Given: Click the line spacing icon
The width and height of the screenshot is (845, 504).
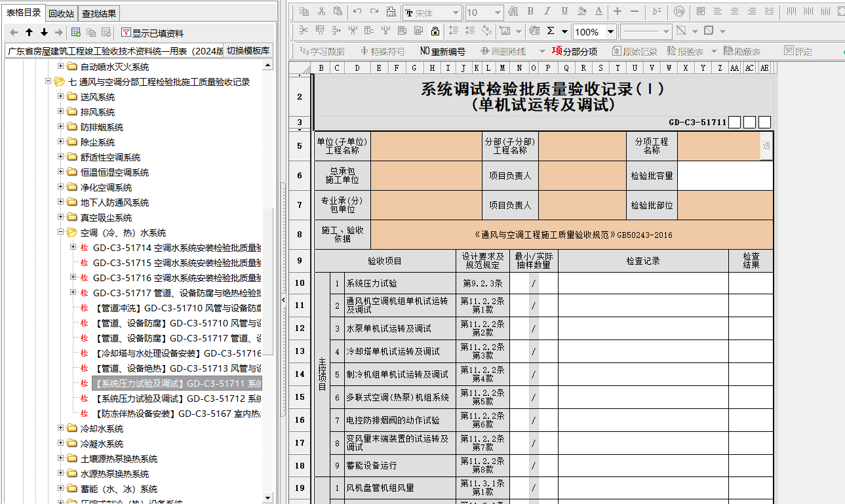Looking at the screenshot, I should (453, 31).
